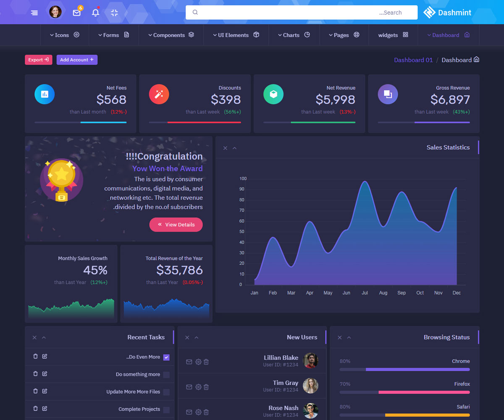The image size is (504, 420).
Task: Open the Charts dropdown in navigation
Action: point(294,35)
